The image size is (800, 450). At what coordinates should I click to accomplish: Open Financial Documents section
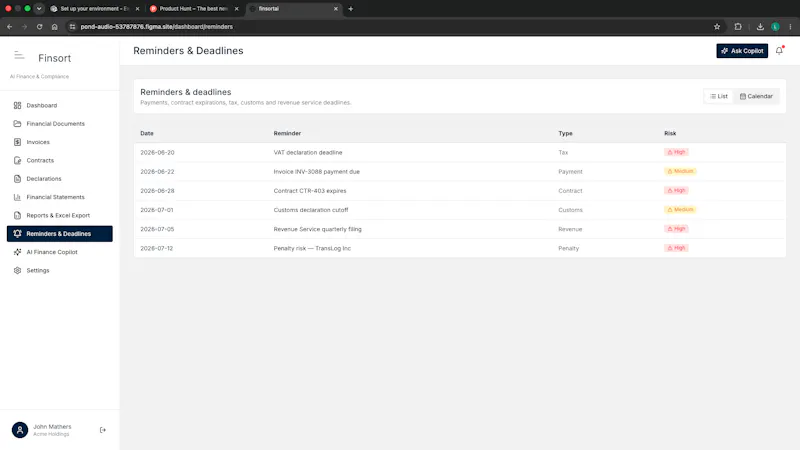60,123
